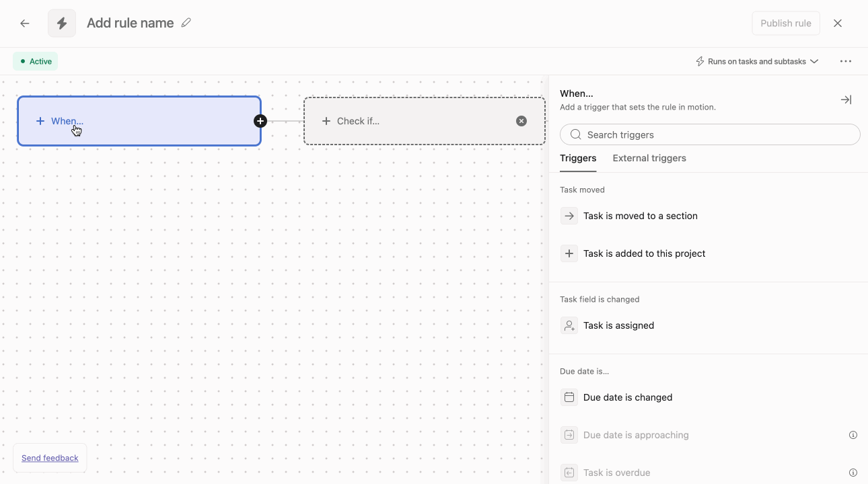
Task: Choose Task is moved to a section
Action: [640, 216]
